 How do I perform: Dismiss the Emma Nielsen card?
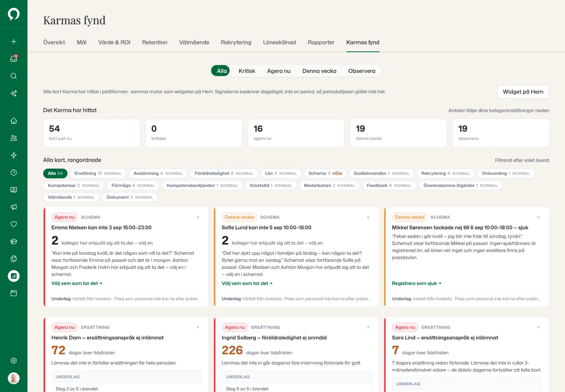pos(198,217)
